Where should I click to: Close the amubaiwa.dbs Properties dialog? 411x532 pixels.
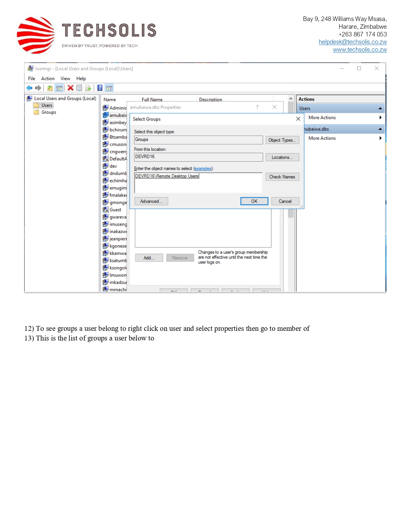(x=274, y=107)
